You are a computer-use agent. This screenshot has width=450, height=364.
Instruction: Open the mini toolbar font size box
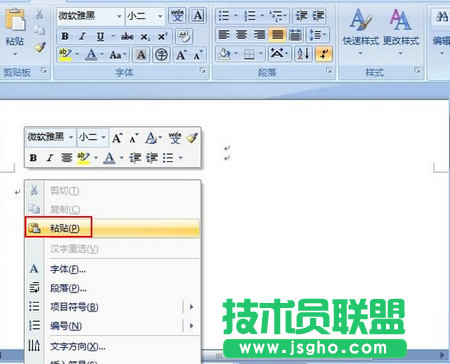pos(92,137)
